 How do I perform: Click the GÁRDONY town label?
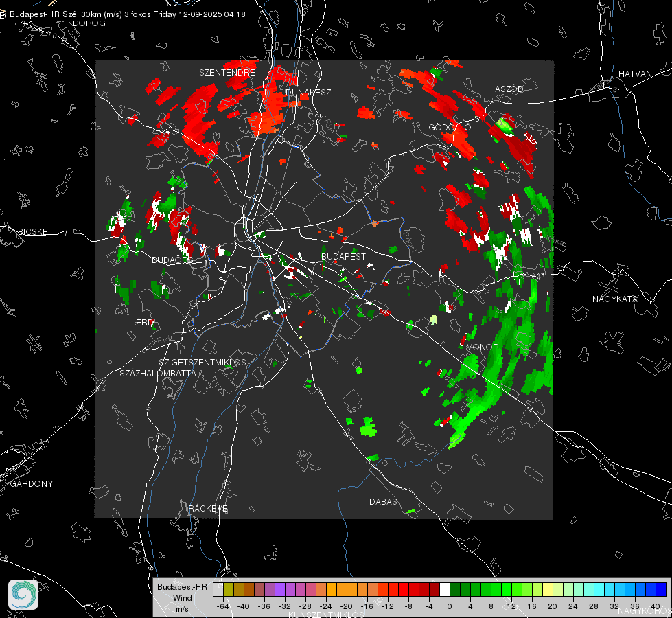pos(32,484)
